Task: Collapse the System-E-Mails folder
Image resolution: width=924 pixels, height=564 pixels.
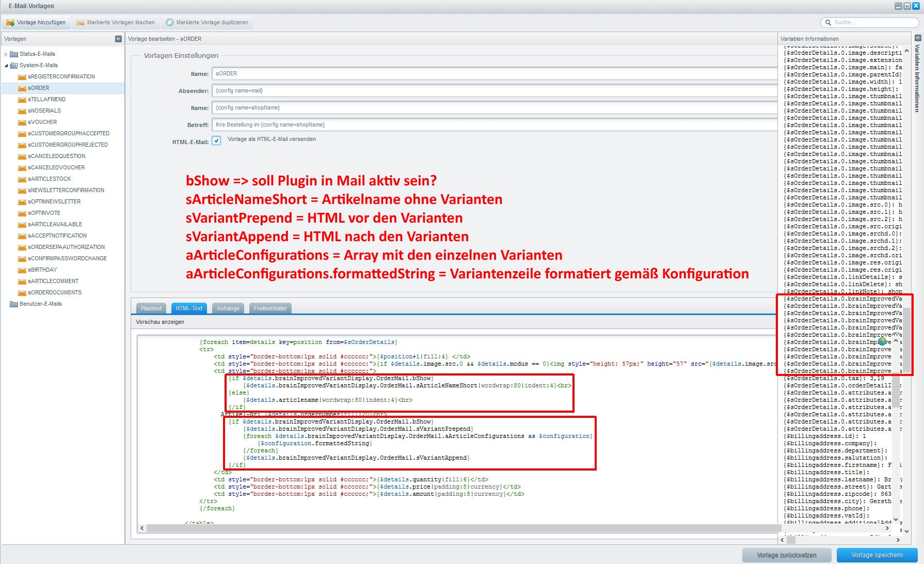Action: [x=6, y=66]
